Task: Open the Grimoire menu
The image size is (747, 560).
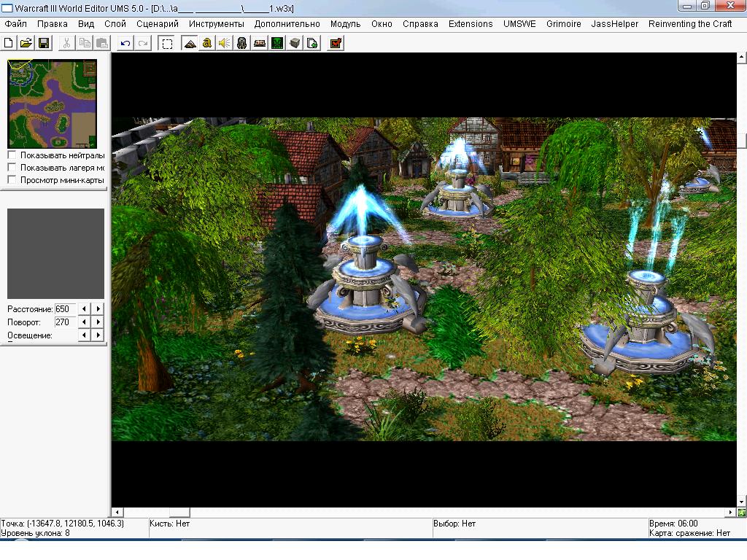Action: pyautogui.click(x=564, y=24)
